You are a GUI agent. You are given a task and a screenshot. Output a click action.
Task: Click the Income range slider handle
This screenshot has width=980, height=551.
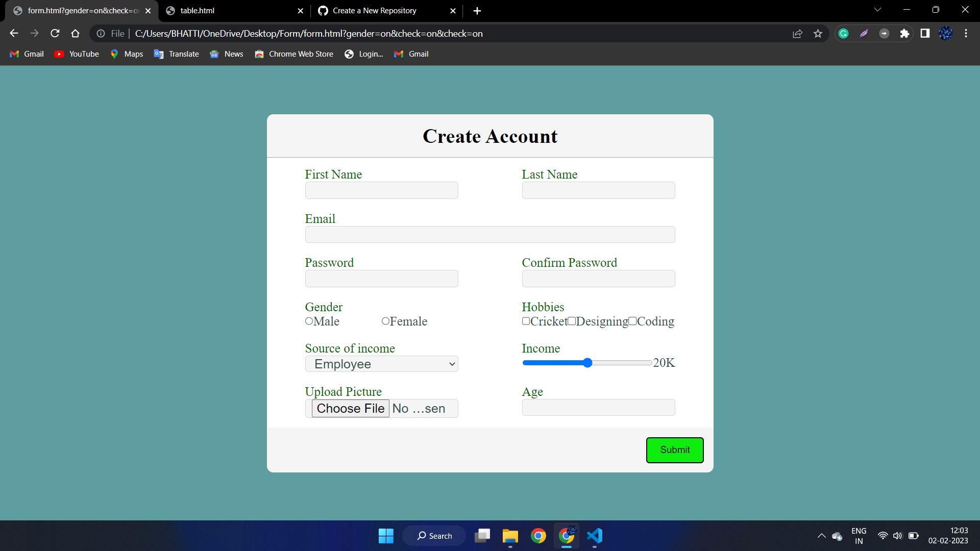pos(587,363)
